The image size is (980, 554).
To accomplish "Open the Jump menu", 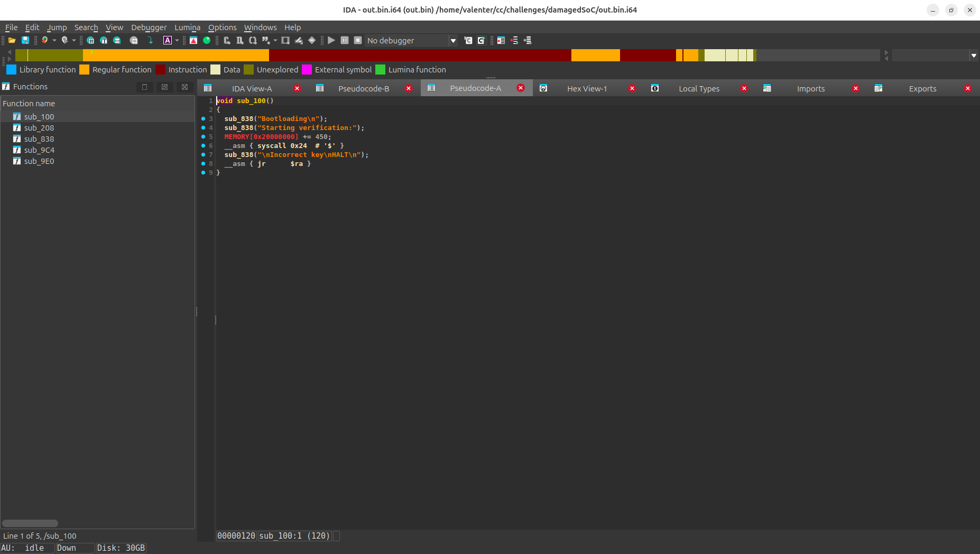I will [x=57, y=27].
